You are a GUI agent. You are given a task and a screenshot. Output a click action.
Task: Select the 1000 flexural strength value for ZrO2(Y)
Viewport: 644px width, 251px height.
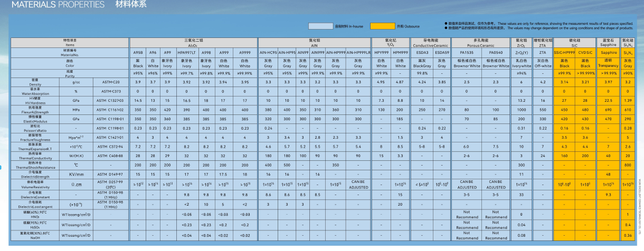coord(520,109)
